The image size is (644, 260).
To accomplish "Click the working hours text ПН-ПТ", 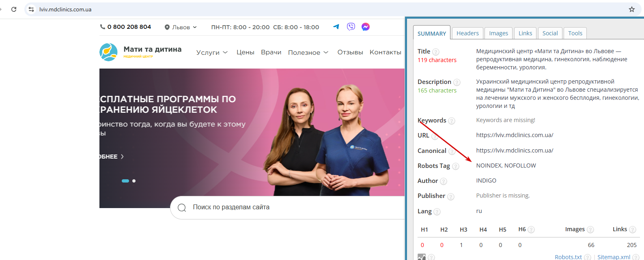I will pos(265,27).
